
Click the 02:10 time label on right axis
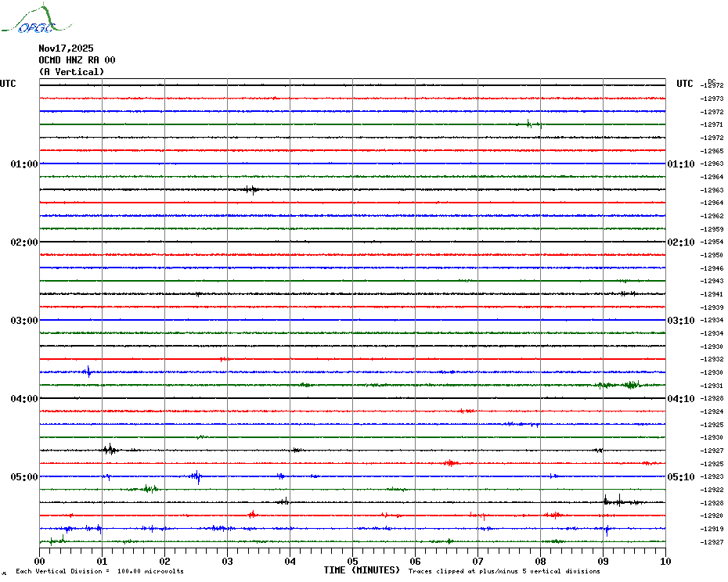coord(680,242)
